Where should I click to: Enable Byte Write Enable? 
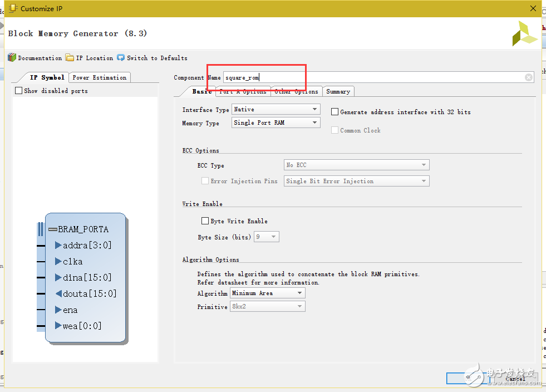tap(205, 220)
